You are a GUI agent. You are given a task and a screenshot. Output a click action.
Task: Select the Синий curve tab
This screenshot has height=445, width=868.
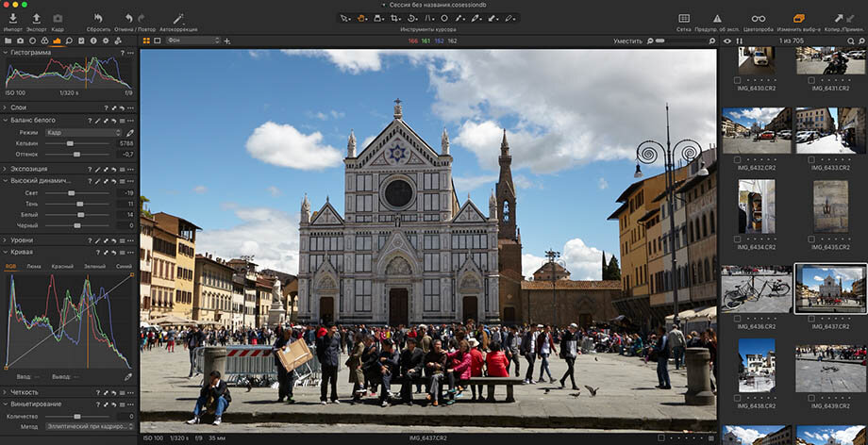click(124, 267)
